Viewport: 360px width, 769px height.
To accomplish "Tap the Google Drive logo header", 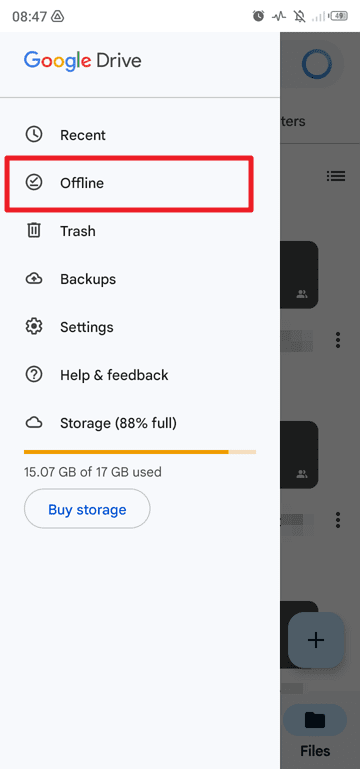I will (82, 61).
